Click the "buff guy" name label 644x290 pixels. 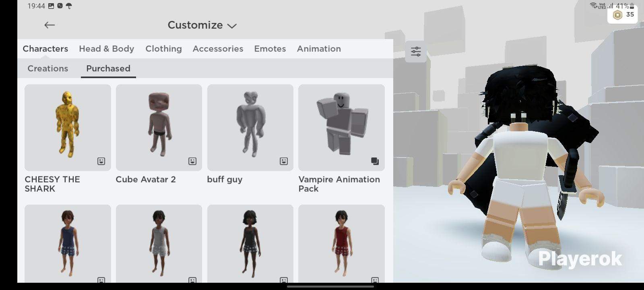point(225,180)
